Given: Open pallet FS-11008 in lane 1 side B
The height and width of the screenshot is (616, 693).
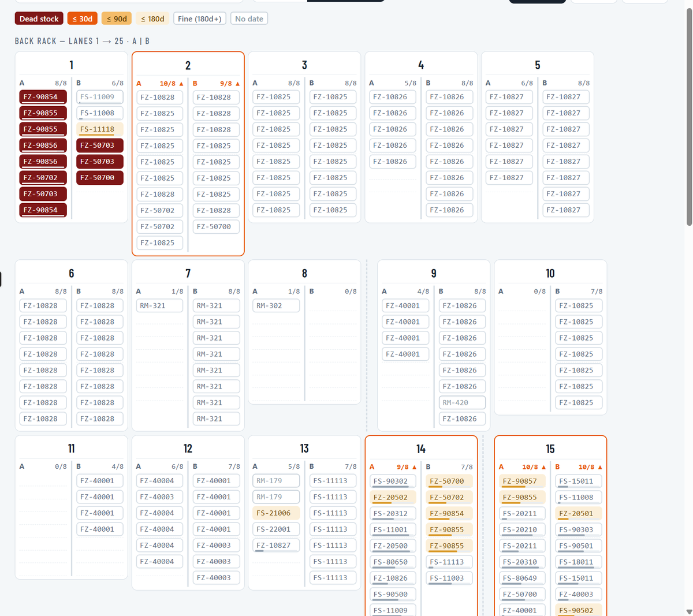Looking at the screenshot, I should (100, 113).
